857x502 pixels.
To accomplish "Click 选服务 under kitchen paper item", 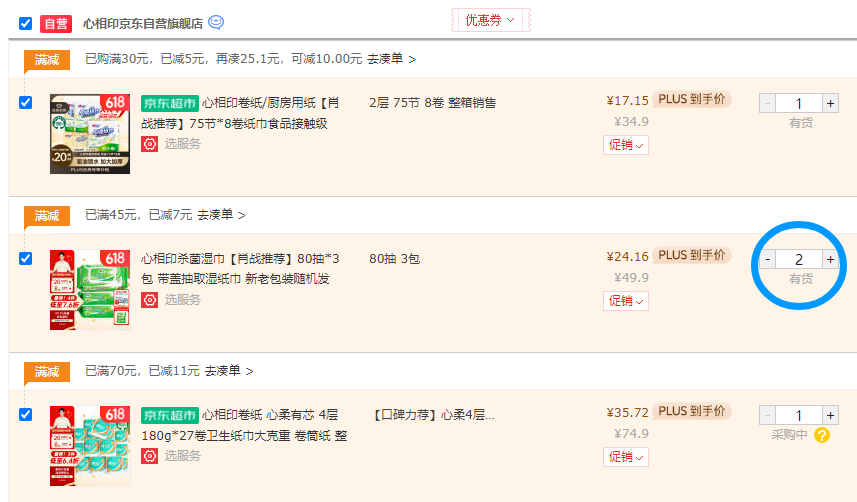I will click(x=183, y=144).
